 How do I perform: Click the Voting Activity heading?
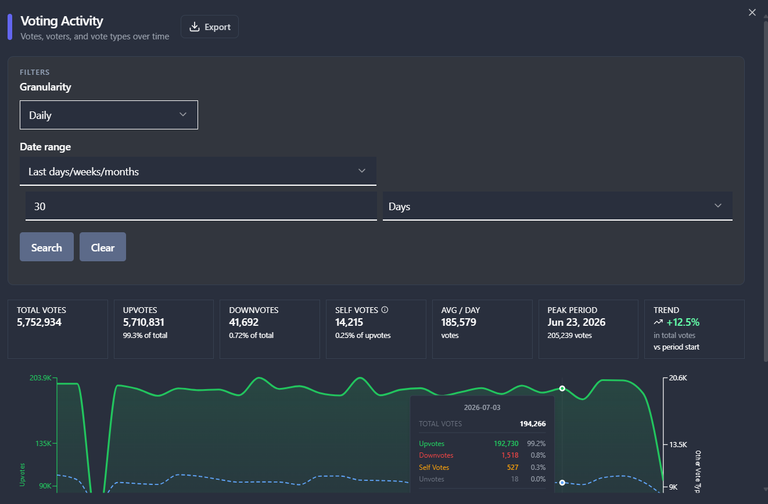62,21
